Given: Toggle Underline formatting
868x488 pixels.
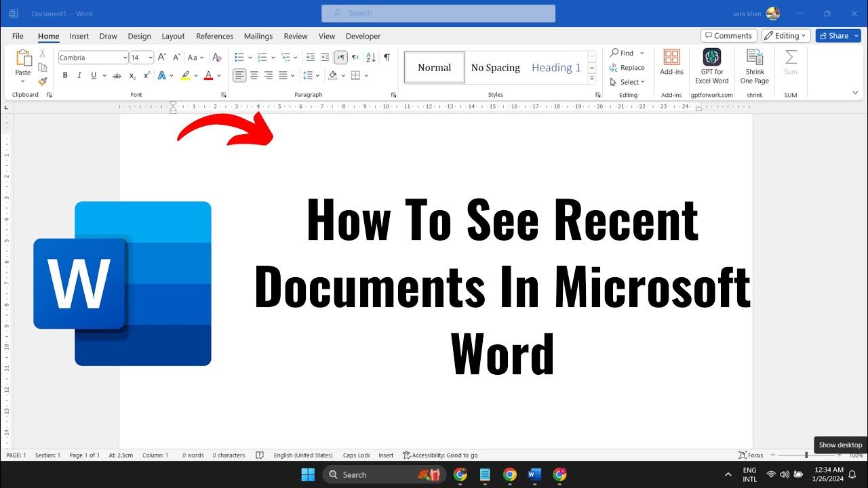Looking at the screenshot, I should [94, 75].
